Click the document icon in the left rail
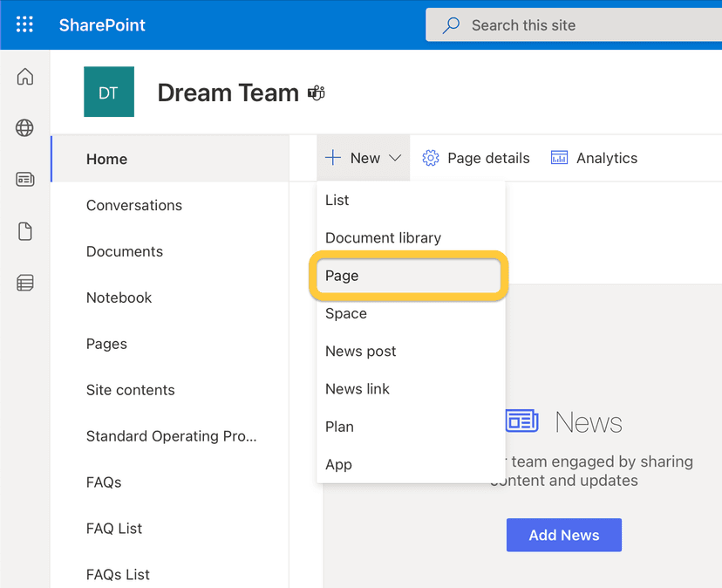The image size is (722, 588). 25,231
